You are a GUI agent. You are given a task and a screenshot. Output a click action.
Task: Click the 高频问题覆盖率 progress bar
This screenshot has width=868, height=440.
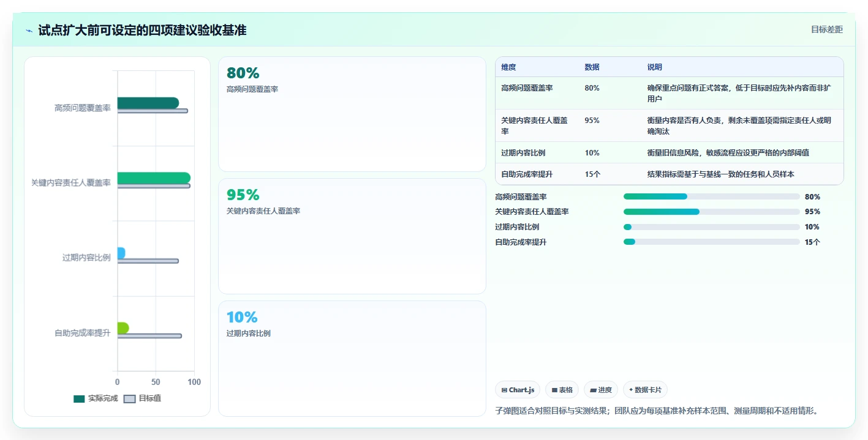(x=711, y=196)
